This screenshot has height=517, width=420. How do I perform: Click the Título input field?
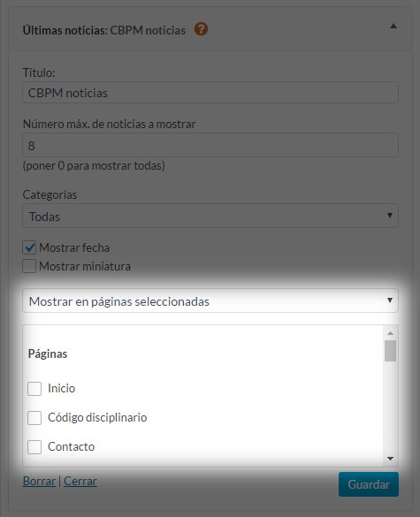pyautogui.click(x=210, y=93)
